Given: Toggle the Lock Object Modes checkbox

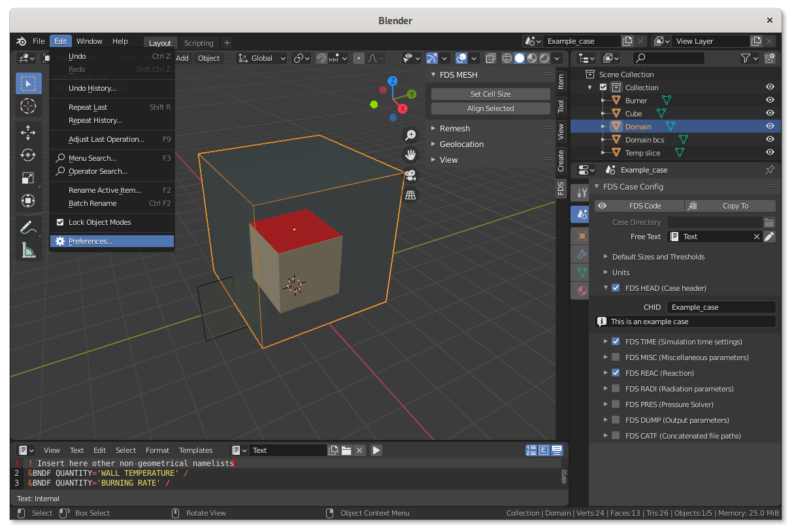Looking at the screenshot, I should tap(60, 222).
